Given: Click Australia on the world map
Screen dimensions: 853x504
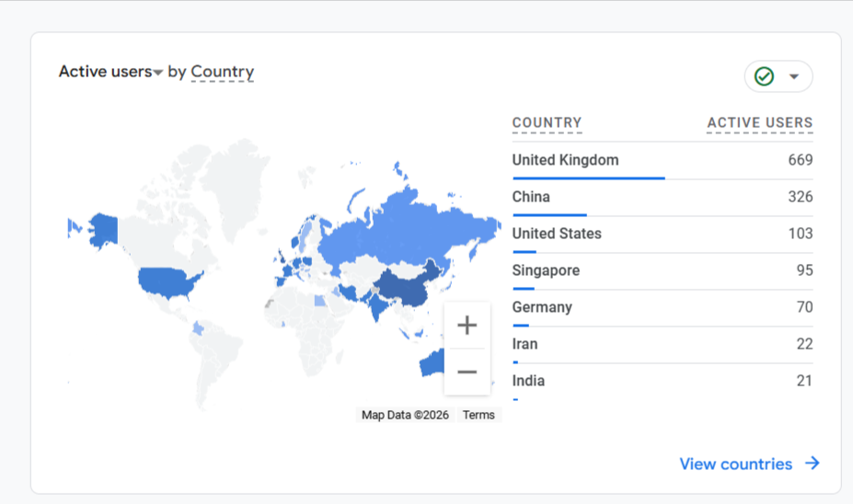Looking at the screenshot, I should (433, 363).
